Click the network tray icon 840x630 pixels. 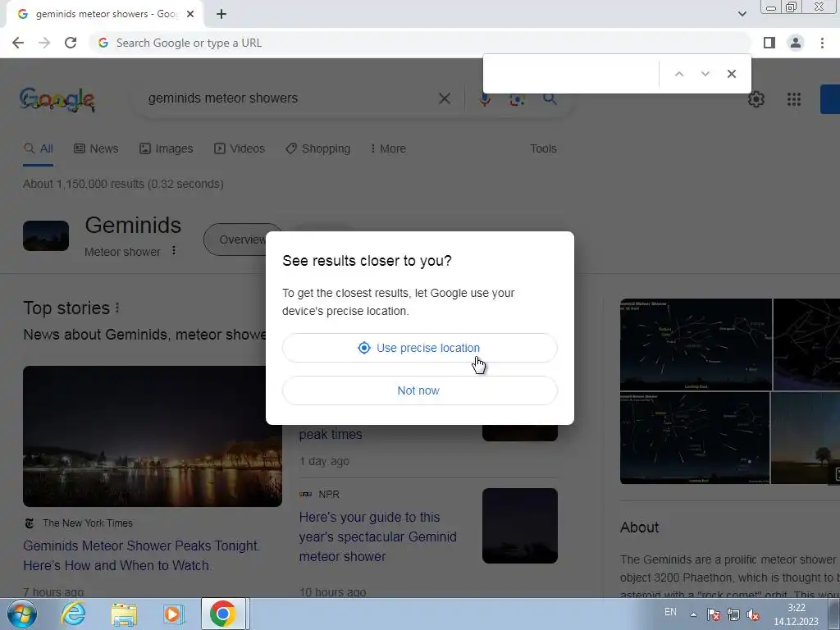click(733, 614)
